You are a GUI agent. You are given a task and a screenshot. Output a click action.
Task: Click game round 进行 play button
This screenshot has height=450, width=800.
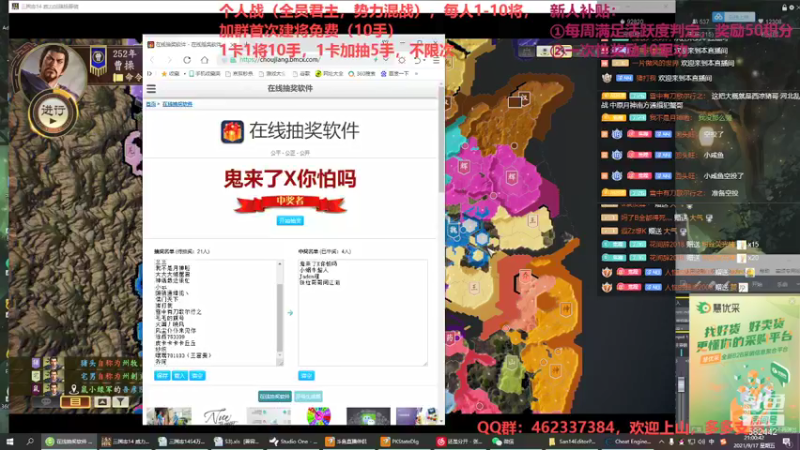(x=53, y=113)
